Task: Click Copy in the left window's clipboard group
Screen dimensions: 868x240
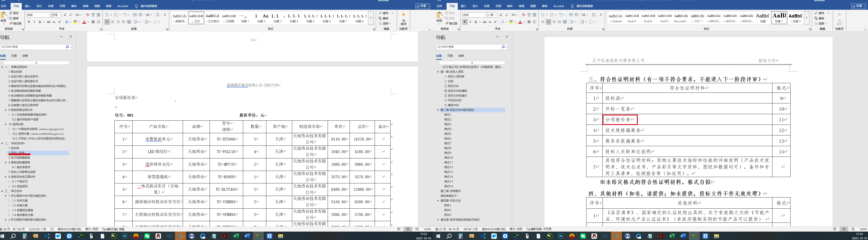Action: point(14,18)
